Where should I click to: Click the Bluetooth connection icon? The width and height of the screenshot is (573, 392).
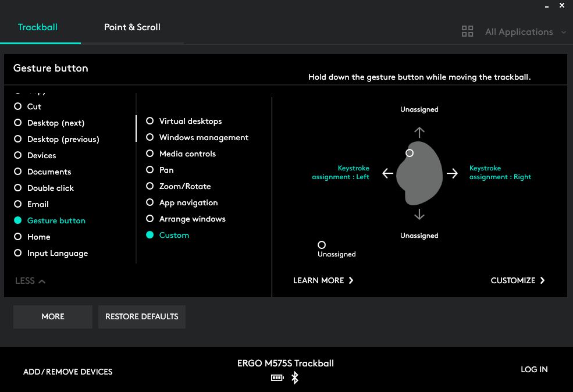(x=294, y=378)
